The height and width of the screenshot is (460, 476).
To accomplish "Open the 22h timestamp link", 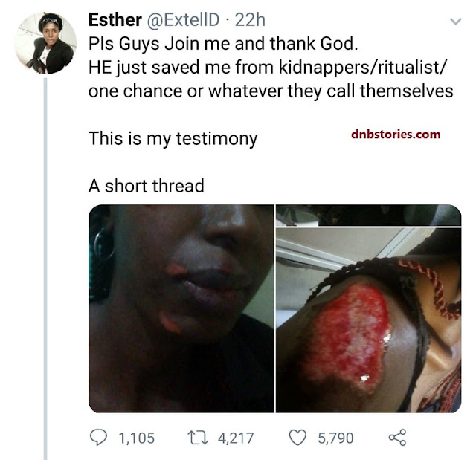I will [250, 20].
